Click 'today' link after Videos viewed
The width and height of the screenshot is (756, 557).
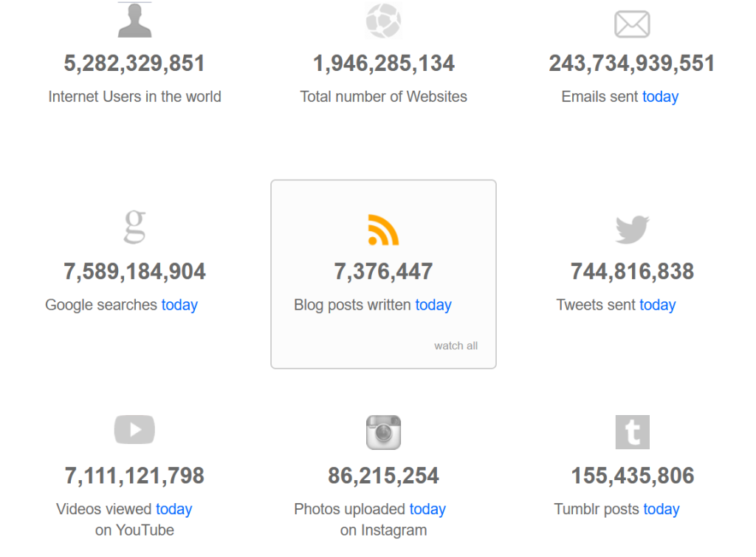(x=174, y=509)
